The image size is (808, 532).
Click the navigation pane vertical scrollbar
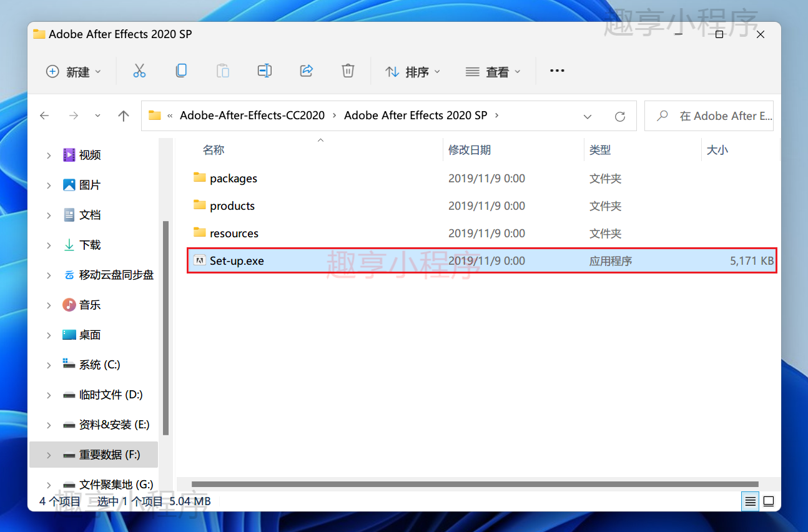(165, 328)
